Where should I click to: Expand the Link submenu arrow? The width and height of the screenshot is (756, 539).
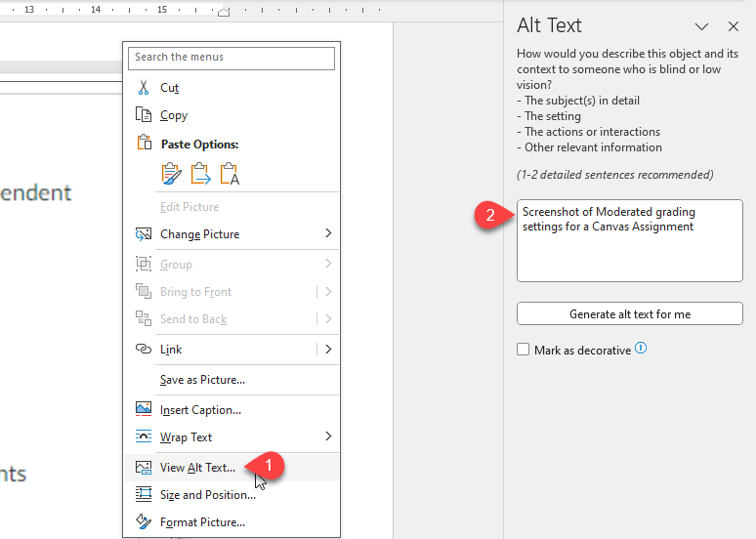click(x=328, y=349)
